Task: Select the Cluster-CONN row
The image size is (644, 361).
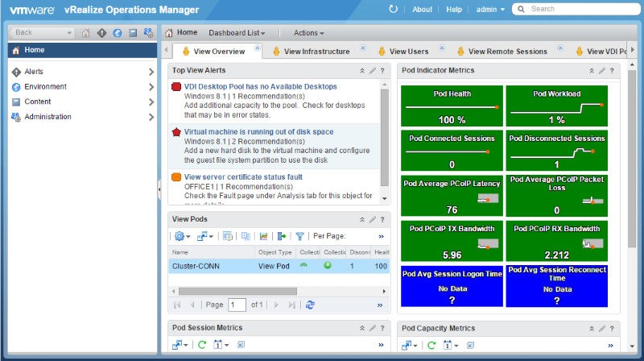Action: (x=279, y=266)
